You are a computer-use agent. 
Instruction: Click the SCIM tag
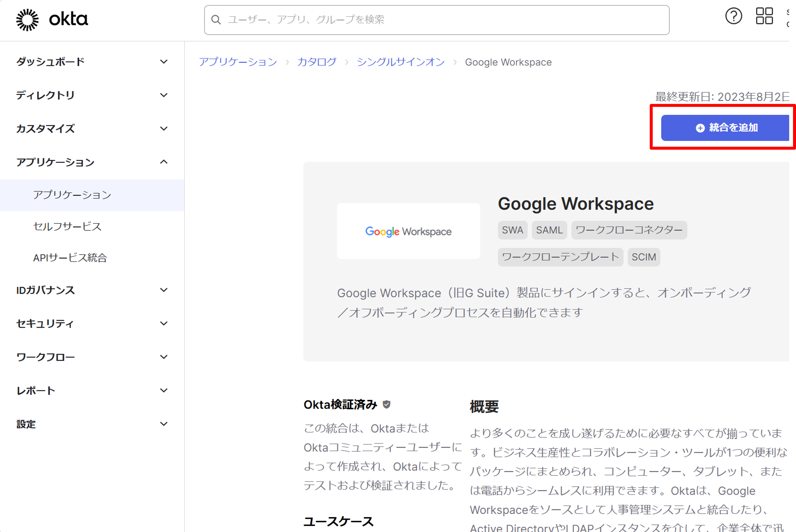pyautogui.click(x=644, y=257)
